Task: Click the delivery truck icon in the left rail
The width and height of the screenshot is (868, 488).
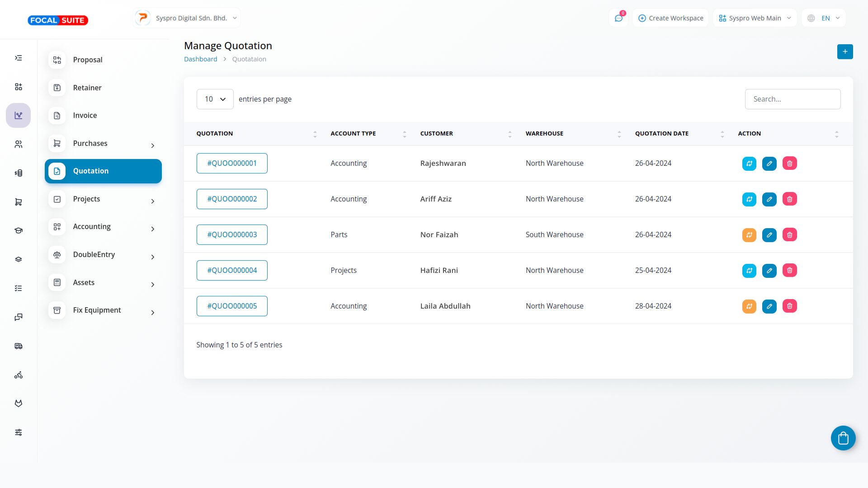Action: [x=19, y=346]
